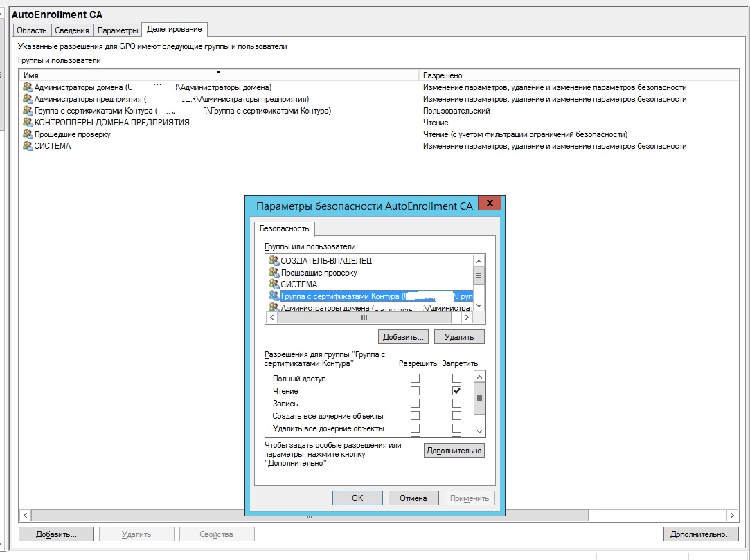750x560 pixels.
Task: Select Группа с сертификатами Контура row in main list
Action: tap(379, 111)
